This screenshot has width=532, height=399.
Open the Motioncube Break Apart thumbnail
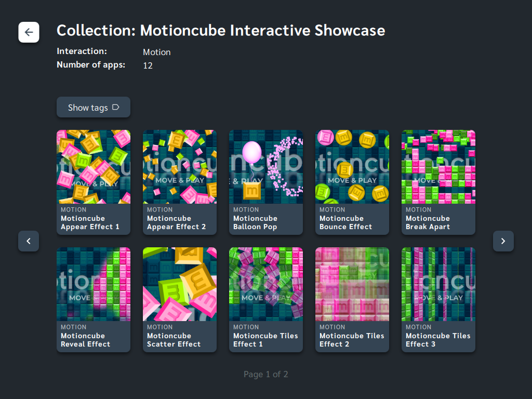(438, 167)
